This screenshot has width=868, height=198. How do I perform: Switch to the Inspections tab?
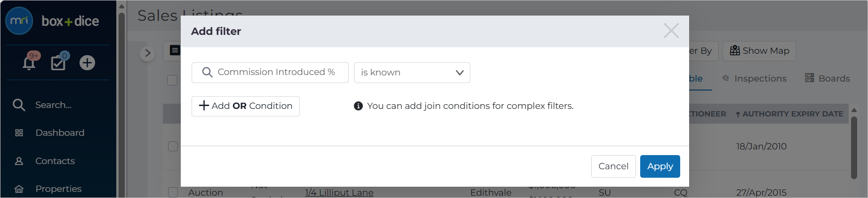(754, 78)
